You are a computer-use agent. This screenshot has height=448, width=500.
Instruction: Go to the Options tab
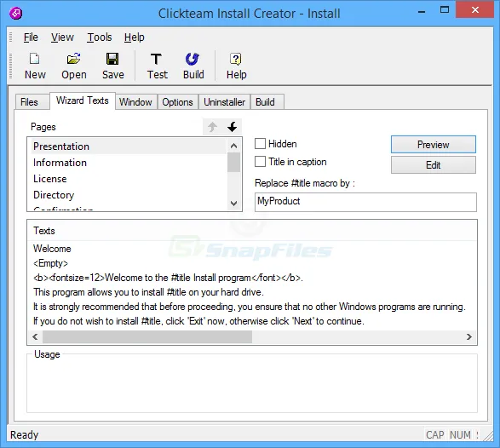pyautogui.click(x=177, y=102)
